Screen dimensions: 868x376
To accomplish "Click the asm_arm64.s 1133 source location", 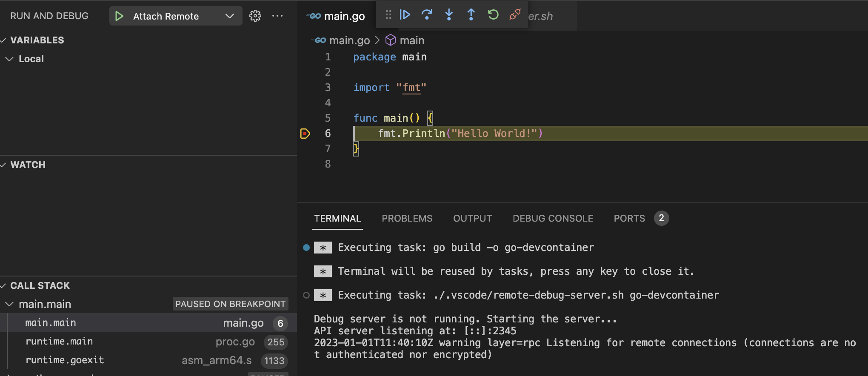I will (234, 361).
